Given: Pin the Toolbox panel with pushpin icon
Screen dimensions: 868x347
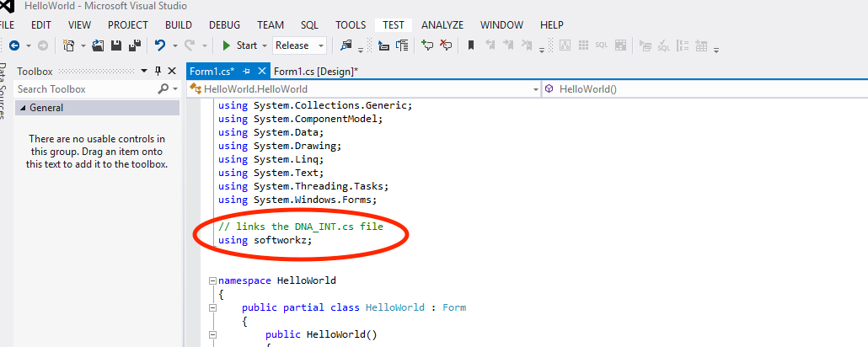Looking at the screenshot, I should coord(158,71).
